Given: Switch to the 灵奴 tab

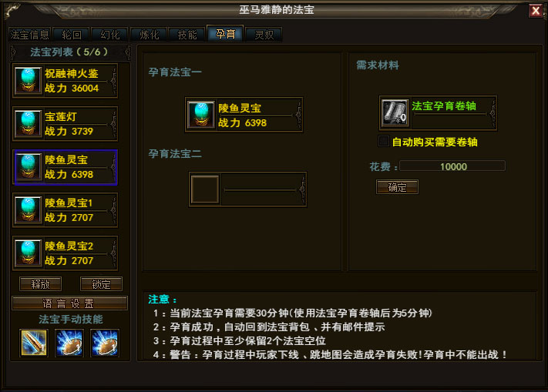Looking at the screenshot, I should [x=264, y=35].
